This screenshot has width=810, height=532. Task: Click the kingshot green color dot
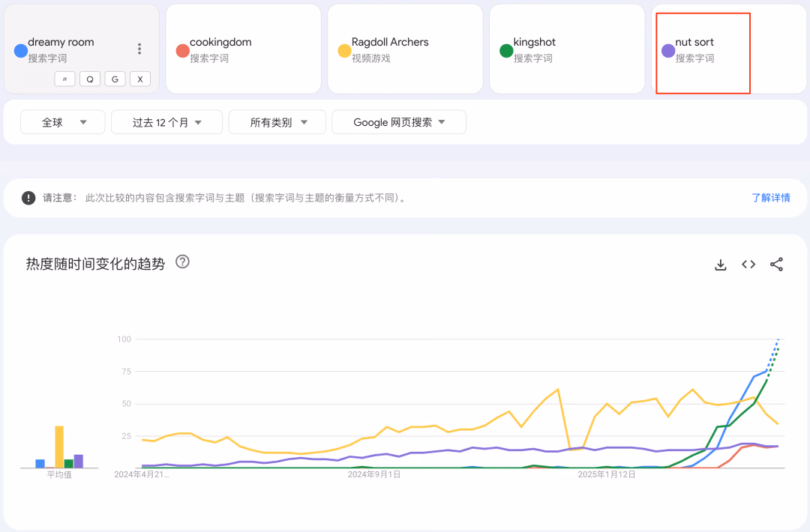(506, 50)
